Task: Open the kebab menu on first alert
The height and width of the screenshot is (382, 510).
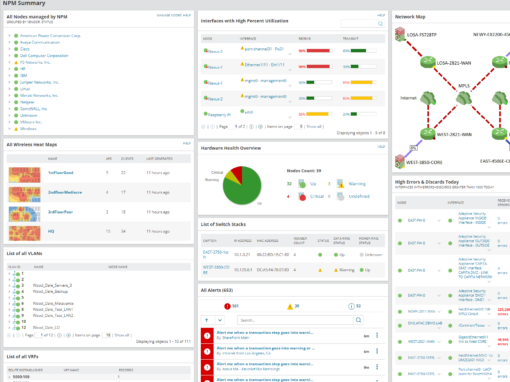Action: (377, 335)
